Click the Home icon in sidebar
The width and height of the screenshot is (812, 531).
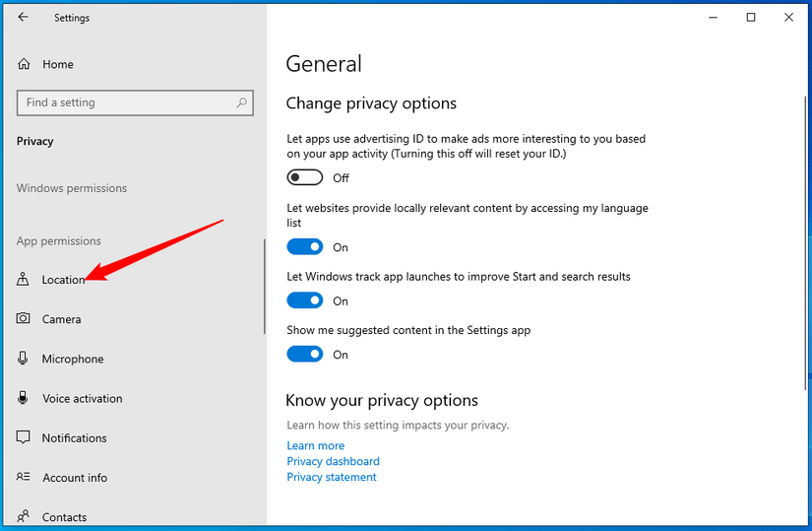pyautogui.click(x=24, y=64)
